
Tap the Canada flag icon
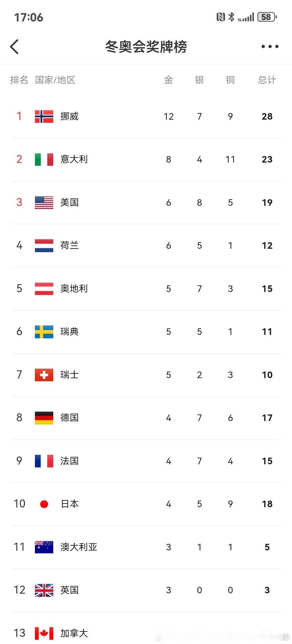pos(44,633)
